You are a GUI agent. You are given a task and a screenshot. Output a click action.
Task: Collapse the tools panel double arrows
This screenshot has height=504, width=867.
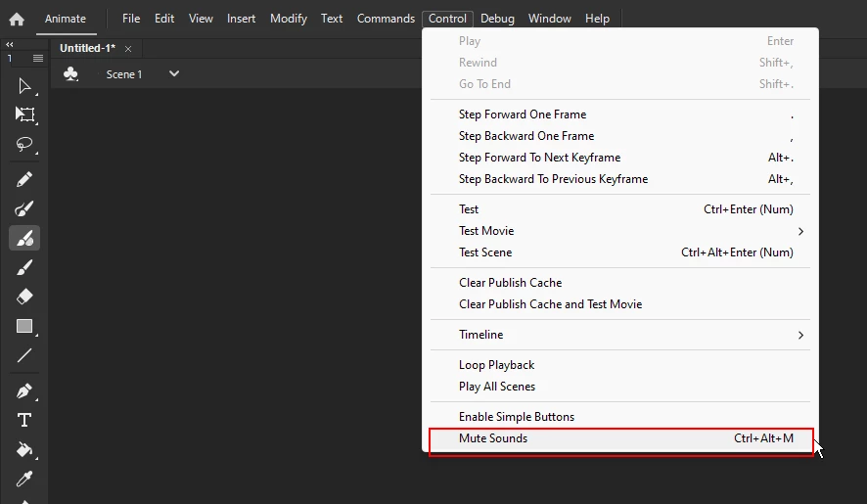(x=10, y=45)
